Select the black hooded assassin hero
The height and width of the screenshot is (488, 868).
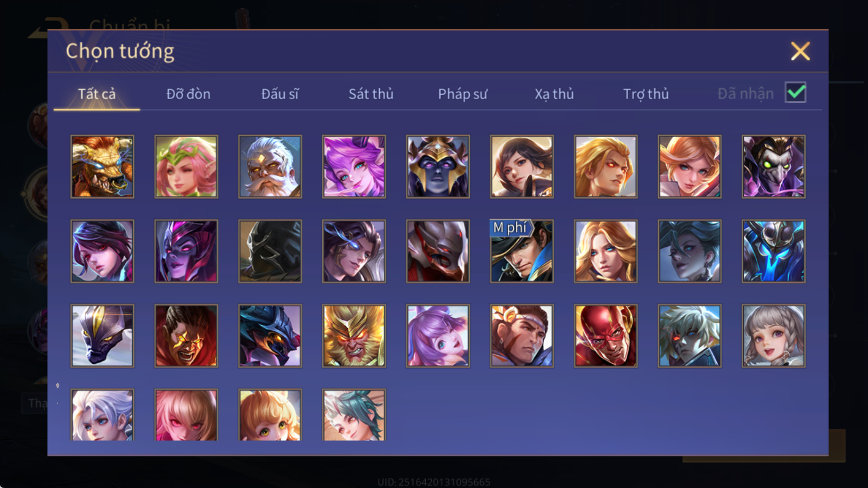(x=270, y=251)
